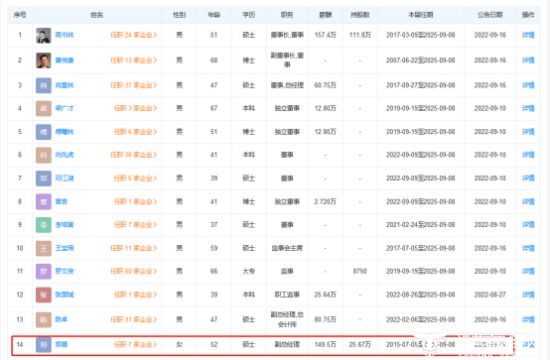Expand the 任职 companies link in row 6
The image size is (550, 360).
pos(134,155)
